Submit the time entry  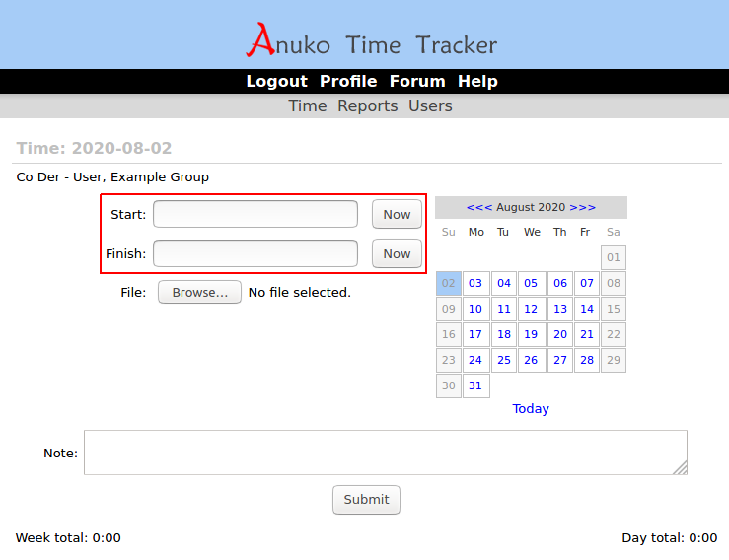(366, 499)
